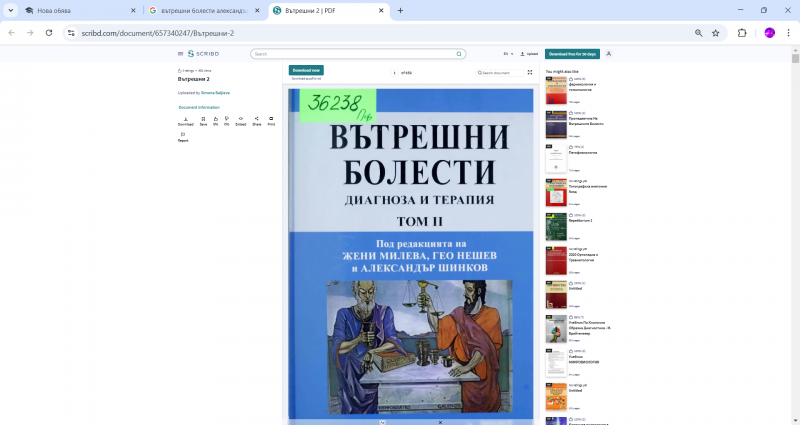Open the EN language dropdown
The image size is (800, 425).
coord(508,54)
